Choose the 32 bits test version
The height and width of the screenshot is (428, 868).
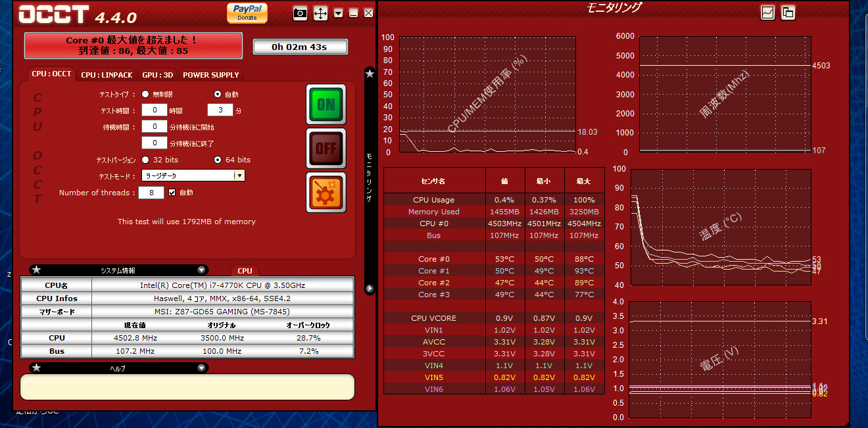click(x=145, y=160)
